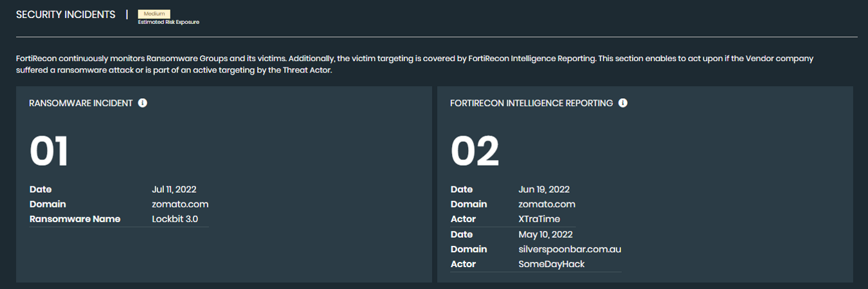Select the Lockbit 3.0 ransomware name

(x=175, y=219)
